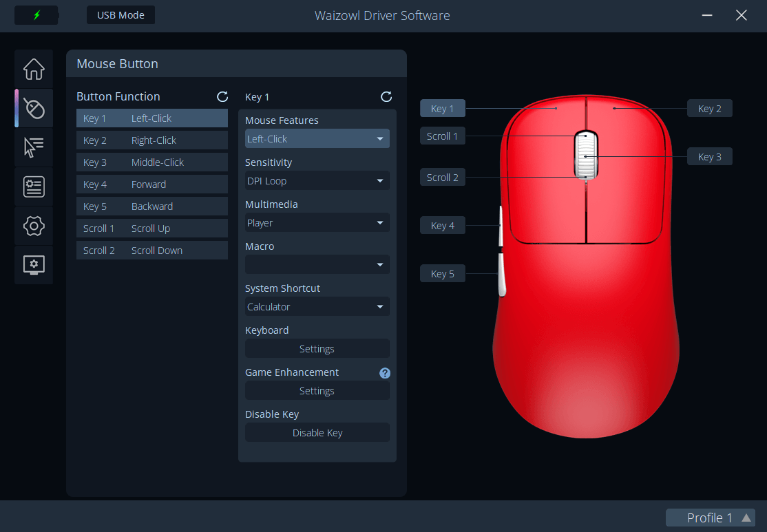Open the macro list sidebar icon

(34, 187)
